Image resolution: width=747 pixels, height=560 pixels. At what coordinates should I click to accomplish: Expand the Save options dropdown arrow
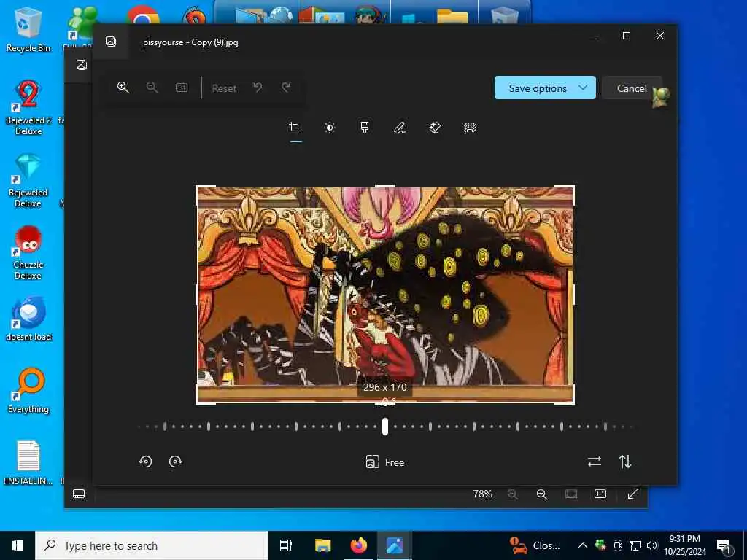[x=583, y=87]
